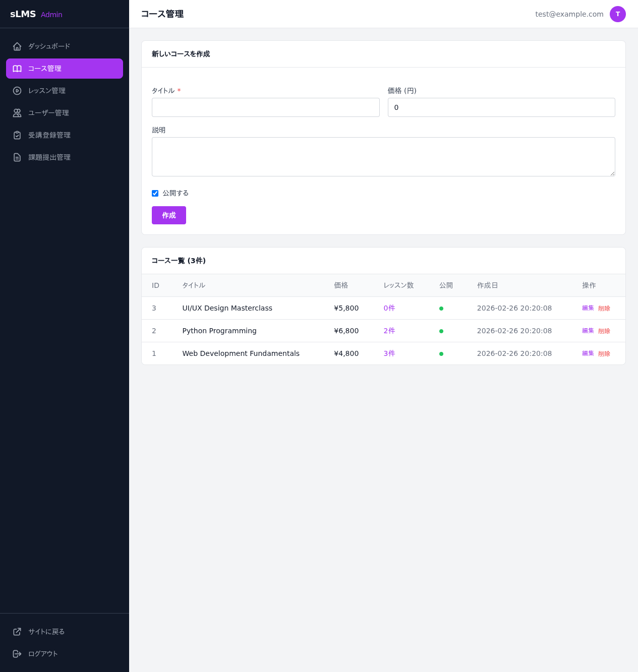The height and width of the screenshot is (672, 638).
Task: Go to ユーザー管理 menu item
Action: click(48, 113)
